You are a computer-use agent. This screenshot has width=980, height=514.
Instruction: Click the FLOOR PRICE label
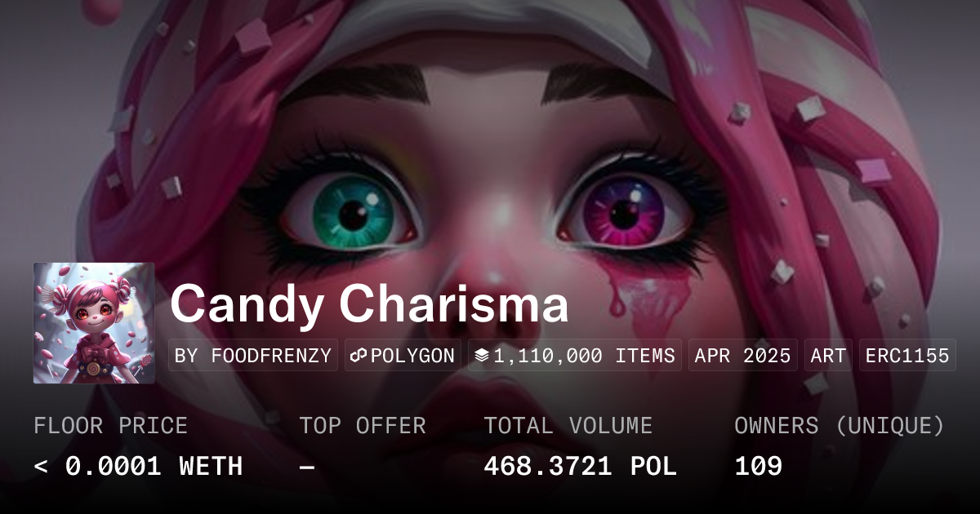[110, 426]
